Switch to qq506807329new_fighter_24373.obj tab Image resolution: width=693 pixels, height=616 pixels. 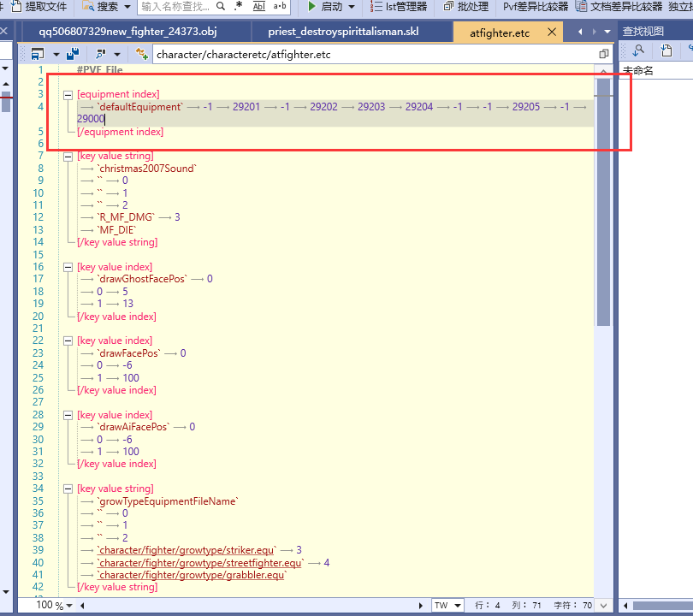coord(127,32)
